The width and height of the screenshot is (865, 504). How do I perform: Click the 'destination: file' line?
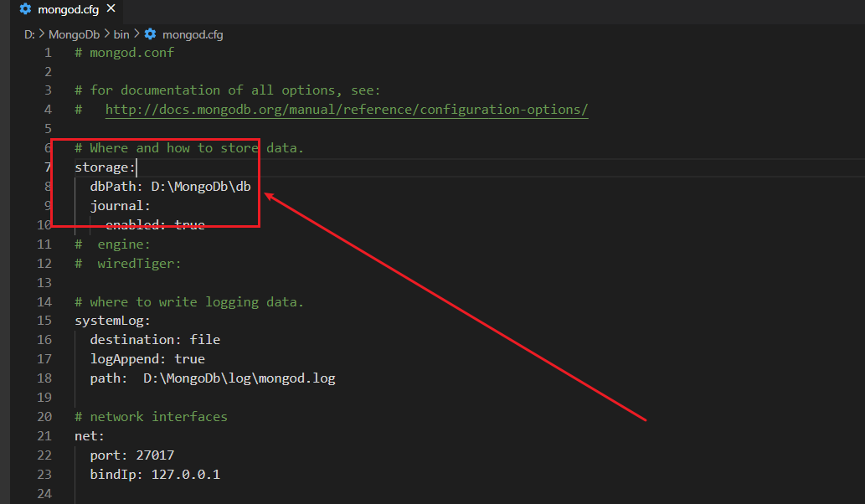point(155,340)
